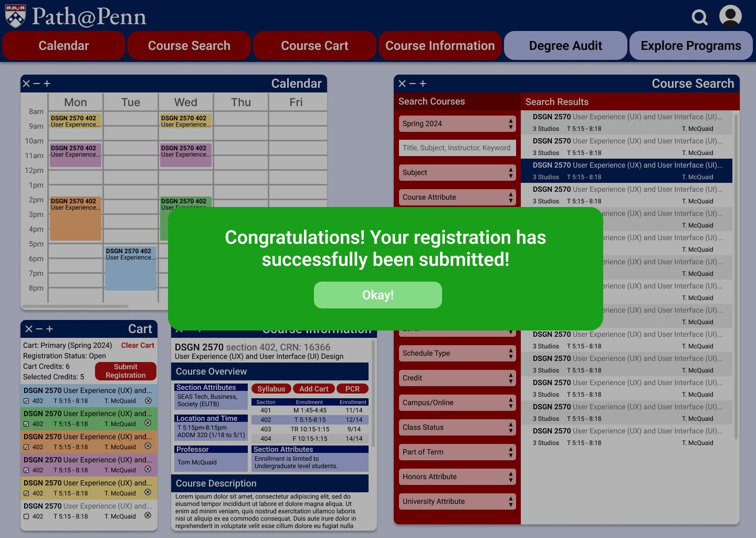
Task: Open the Explore Programs tab
Action: [x=691, y=46]
